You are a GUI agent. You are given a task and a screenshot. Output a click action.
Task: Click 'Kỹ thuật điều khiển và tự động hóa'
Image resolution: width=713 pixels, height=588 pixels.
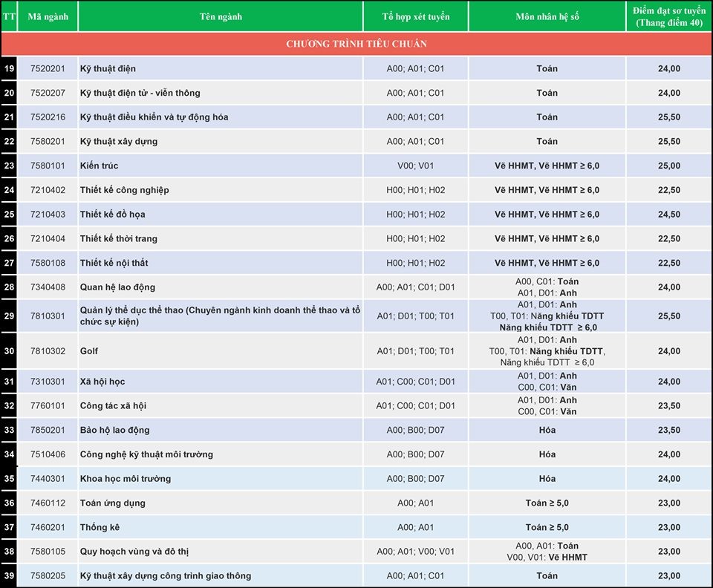(154, 117)
